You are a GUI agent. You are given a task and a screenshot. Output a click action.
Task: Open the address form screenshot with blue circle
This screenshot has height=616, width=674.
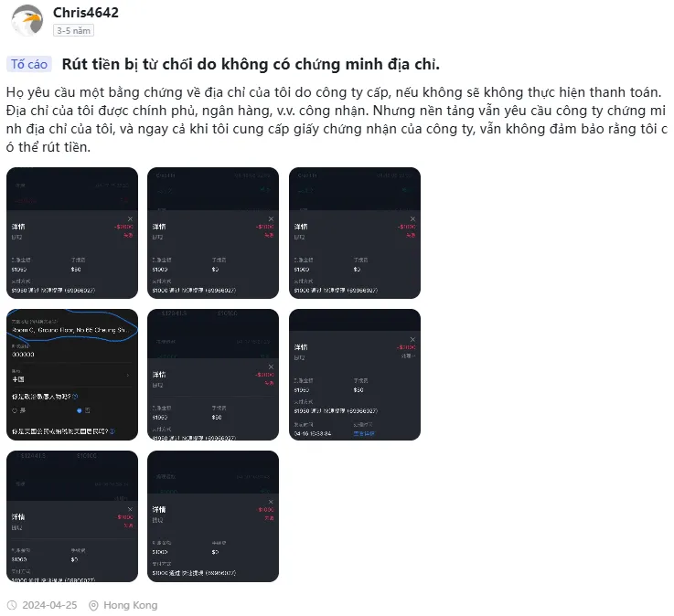(72, 375)
